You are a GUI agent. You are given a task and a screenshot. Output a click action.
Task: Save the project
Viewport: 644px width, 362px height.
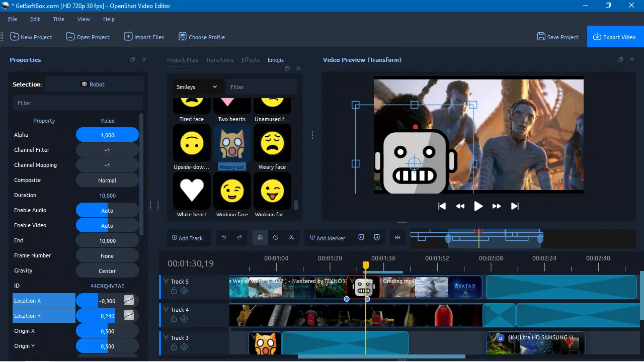pyautogui.click(x=557, y=37)
